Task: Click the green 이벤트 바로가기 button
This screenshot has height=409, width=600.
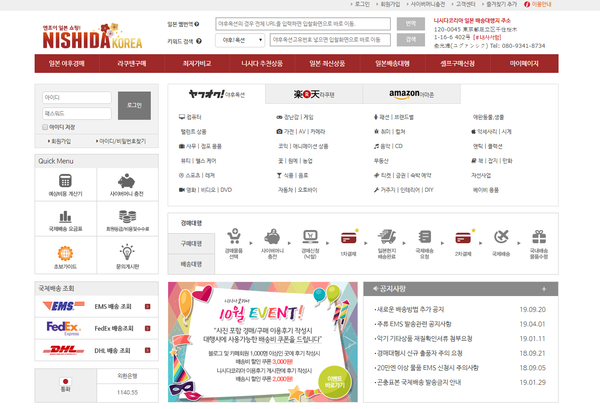Action: [x=334, y=381]
